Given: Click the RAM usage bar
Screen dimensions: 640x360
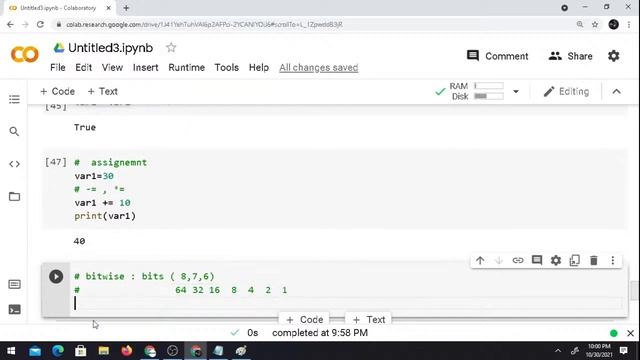Looking at the screenshot, I should pyautogui.click(x=489, y=86).
